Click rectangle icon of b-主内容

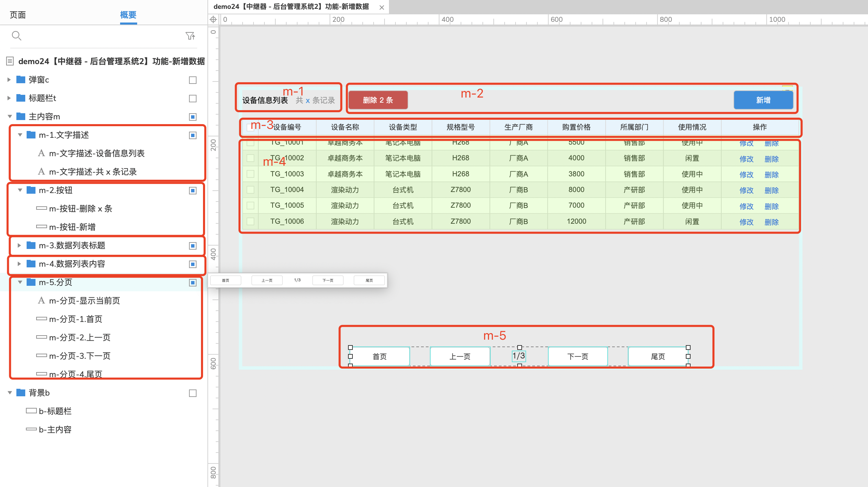(31, 429)
